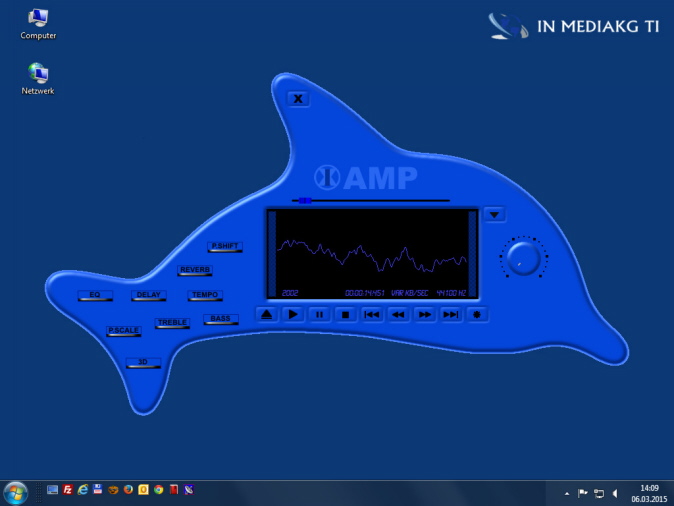The height and width of the screenshot is (506, 674).
Task: Launch FileZilla from the taskbar
Action: [67, 490]
